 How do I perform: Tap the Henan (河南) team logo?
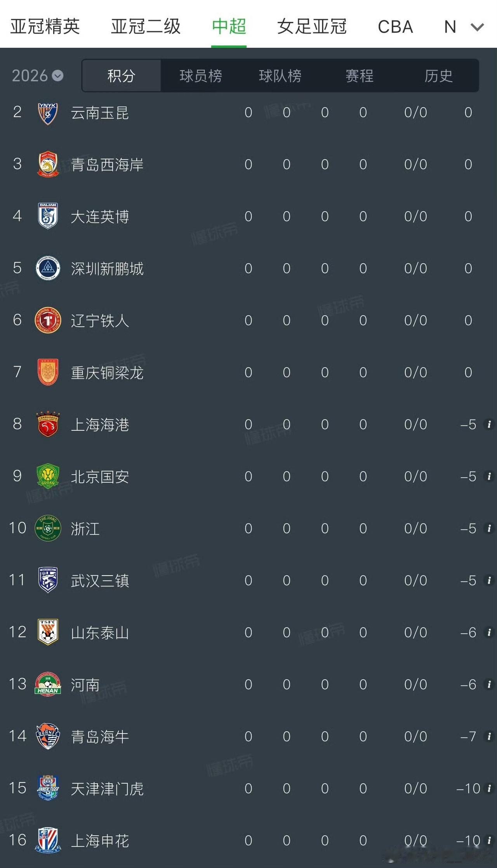pyautogui.click(x=48, y=684)
